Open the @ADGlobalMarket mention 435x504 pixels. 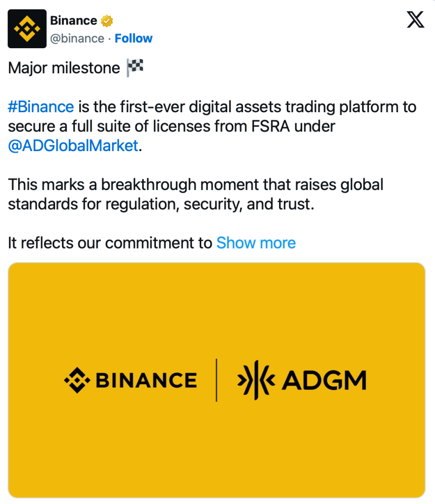tap(73, 146)
